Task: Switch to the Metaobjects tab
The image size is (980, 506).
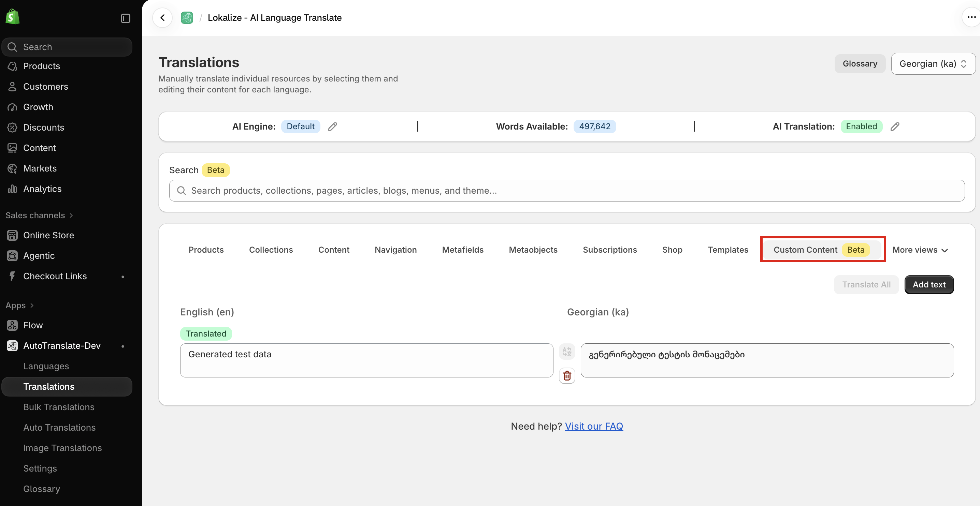Action: pyautogui.click(x=533, y=250)
